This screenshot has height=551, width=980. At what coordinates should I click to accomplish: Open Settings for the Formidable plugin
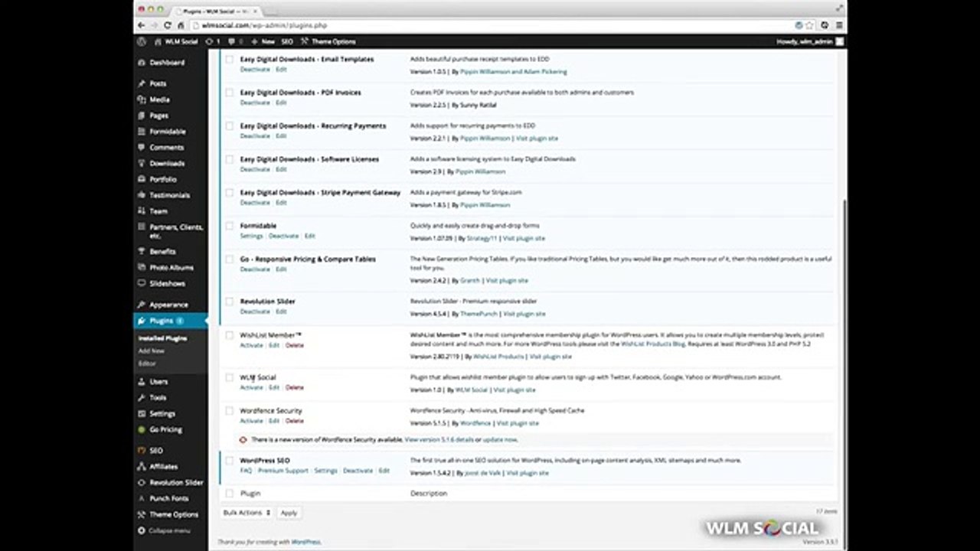tap(251, 236)
